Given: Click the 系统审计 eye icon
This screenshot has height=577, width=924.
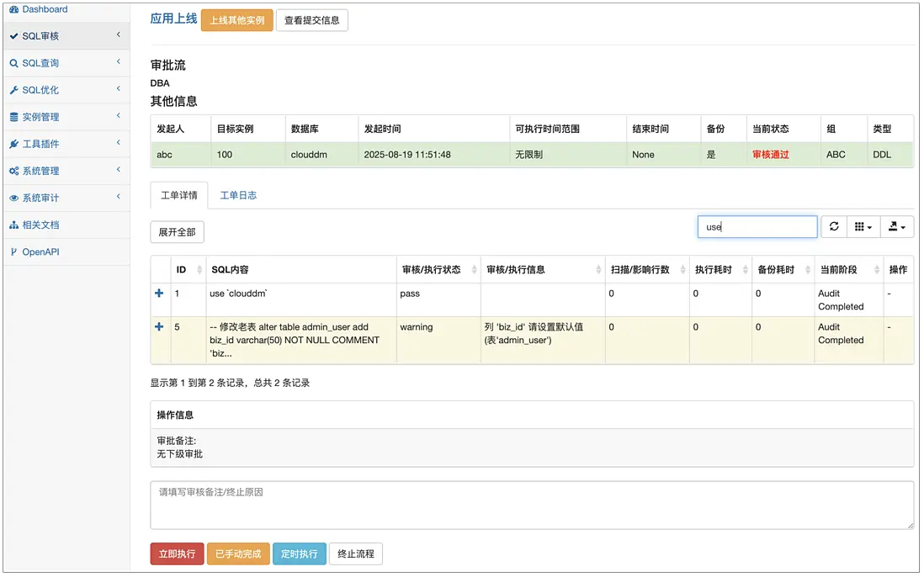Looking at the screenshot, I should [x=13, y=198].
